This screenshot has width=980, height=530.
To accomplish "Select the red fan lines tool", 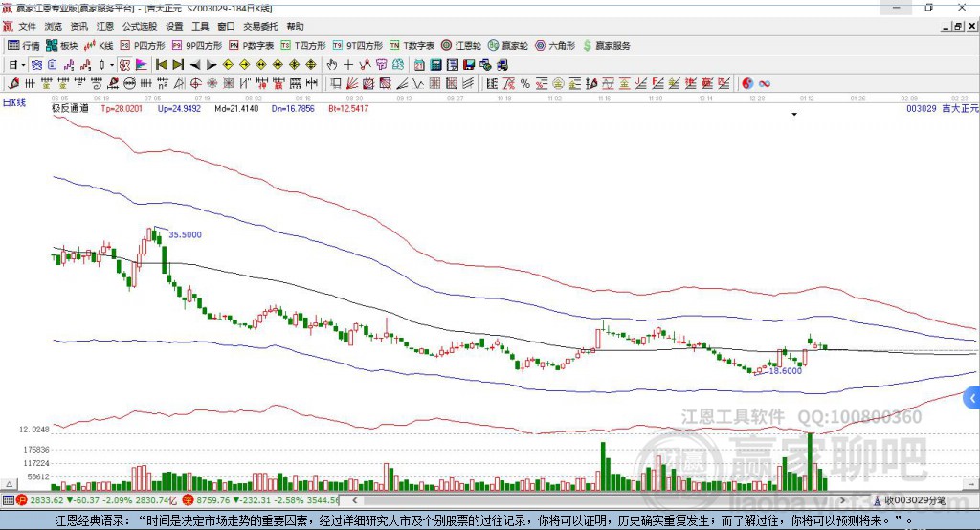I will pos(352,84).
